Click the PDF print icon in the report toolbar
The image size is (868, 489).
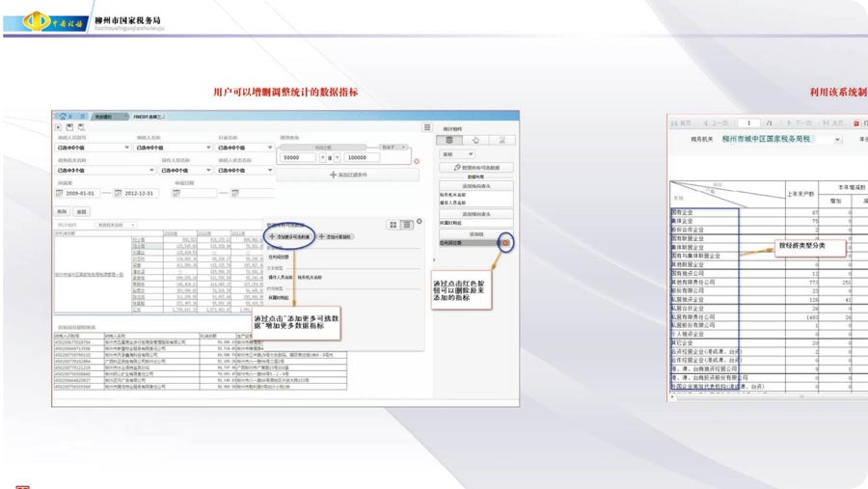pos(855,123)
